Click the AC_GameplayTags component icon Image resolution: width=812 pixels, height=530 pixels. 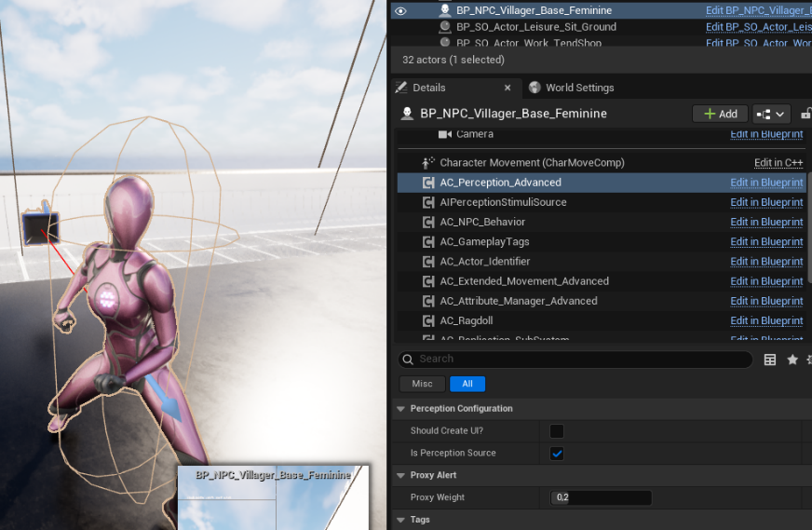[428, 242]
